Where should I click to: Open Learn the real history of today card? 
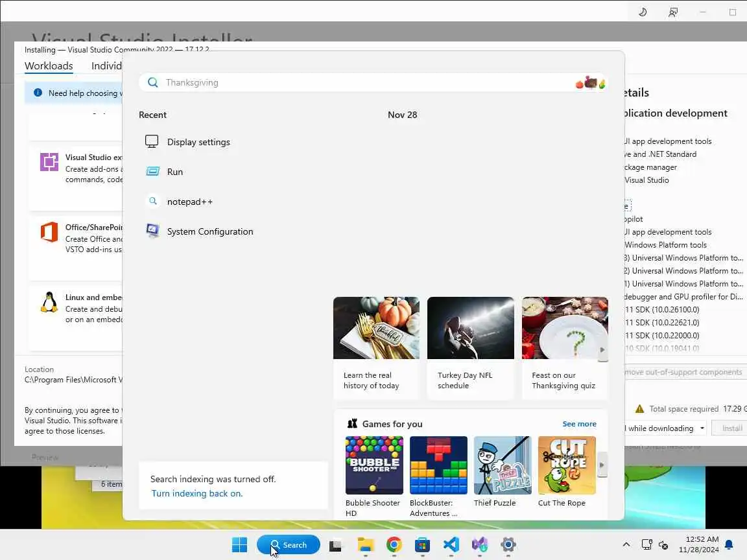click(x=376, y=348)
